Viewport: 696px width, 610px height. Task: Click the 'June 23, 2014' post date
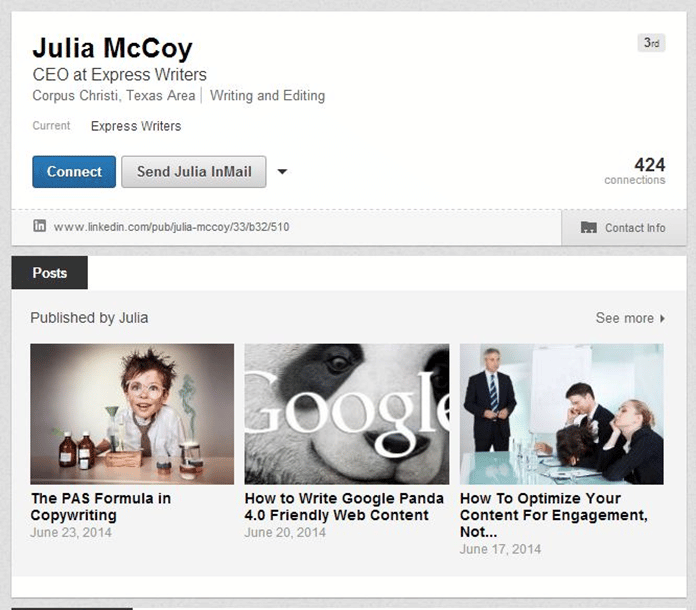coord(71,532)
